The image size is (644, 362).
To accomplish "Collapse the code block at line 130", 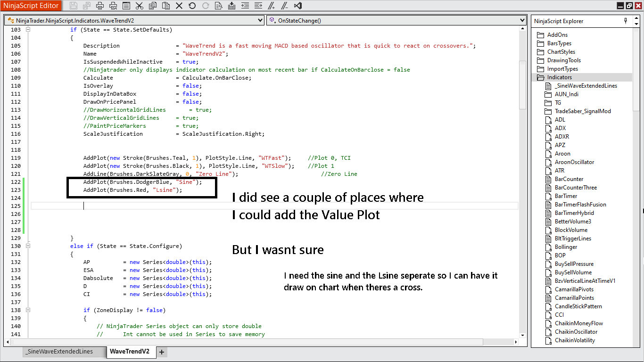I will pos(28,246).
